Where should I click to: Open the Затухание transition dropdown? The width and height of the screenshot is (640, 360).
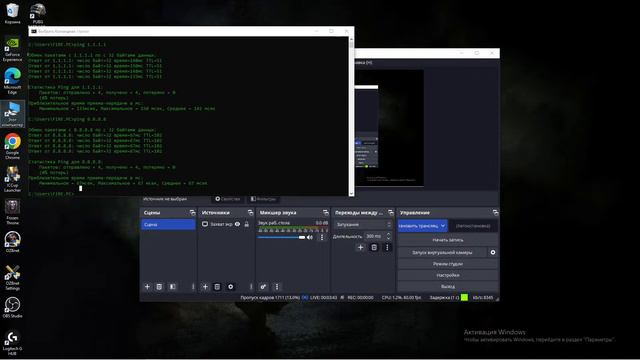click(x=362, y=224)
